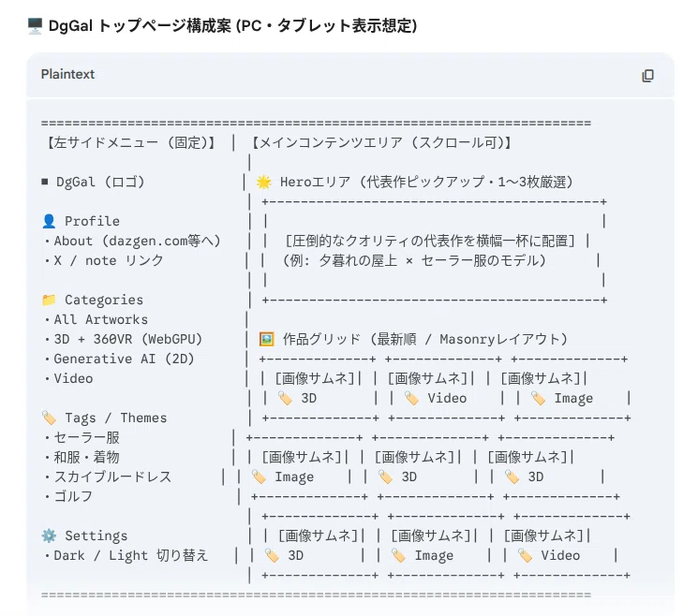Screen dimensions: 698x616
Task: Click the Settings gear icon
Action: click(x=49, y=535)
